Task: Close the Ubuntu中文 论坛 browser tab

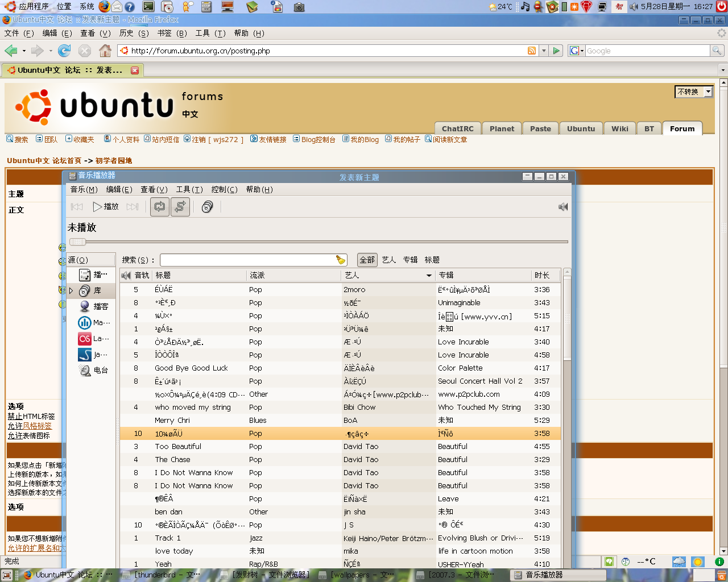Action: 135,70
